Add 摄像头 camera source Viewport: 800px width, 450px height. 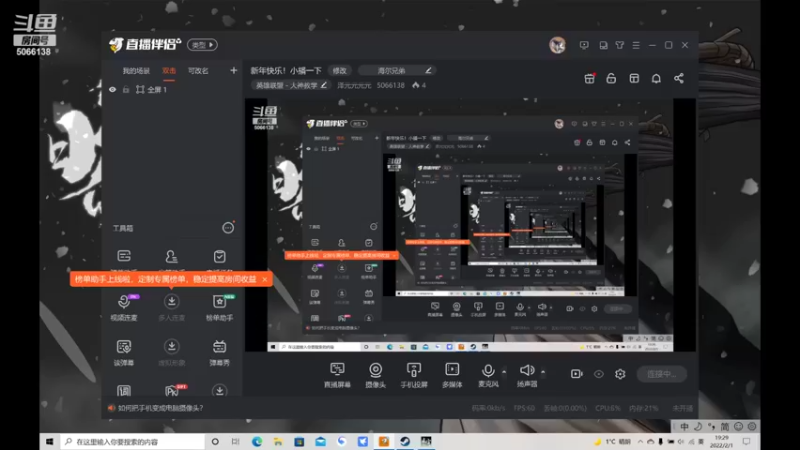coord(376,375)
